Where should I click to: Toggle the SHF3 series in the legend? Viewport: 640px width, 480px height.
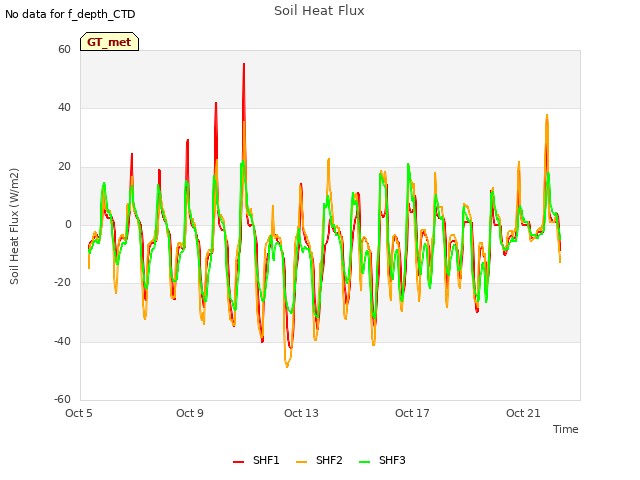[x=382, y=460]
